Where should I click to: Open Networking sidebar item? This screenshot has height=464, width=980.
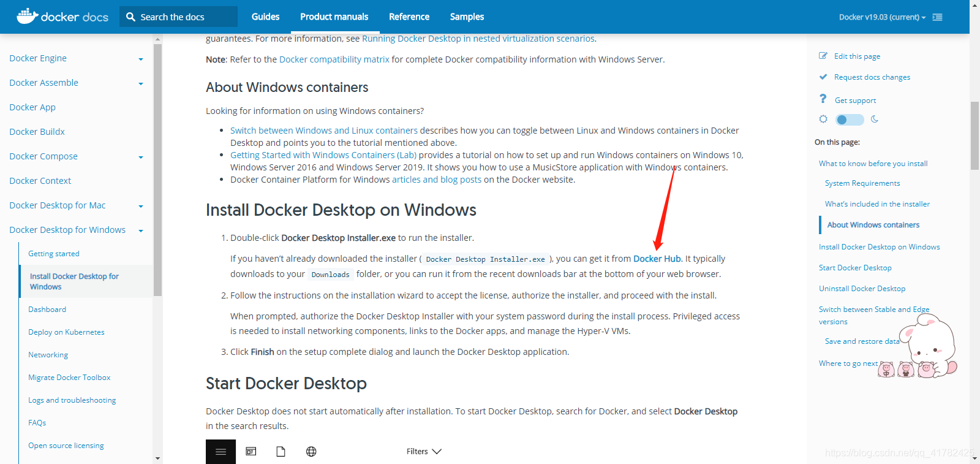tap(48, 355)
